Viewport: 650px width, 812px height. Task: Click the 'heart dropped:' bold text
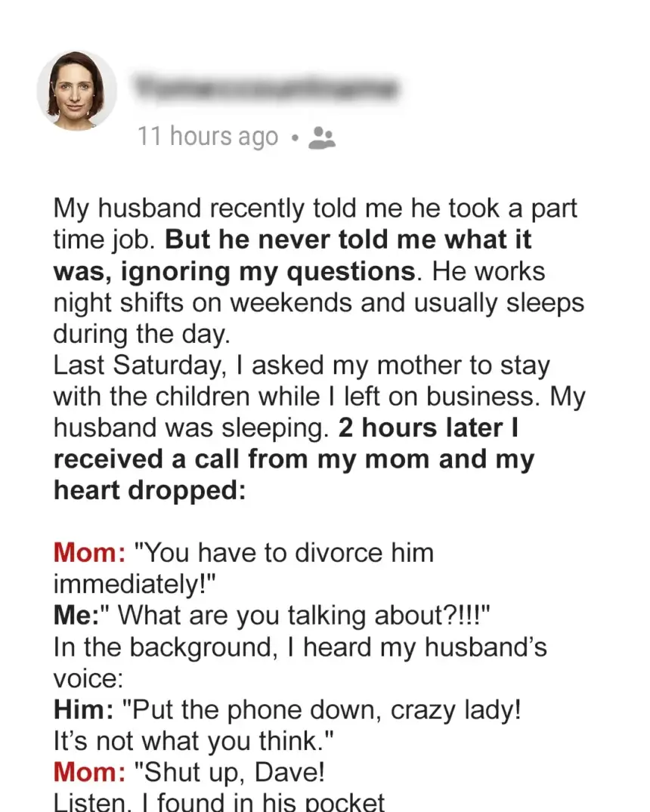[x=150, y=490]
